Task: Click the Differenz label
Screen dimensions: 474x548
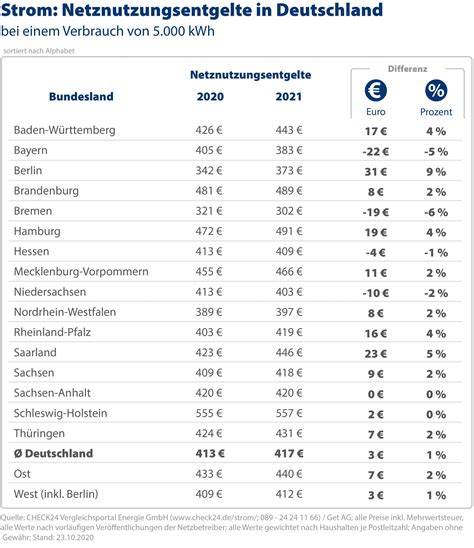Action: [x=408, y=69]
